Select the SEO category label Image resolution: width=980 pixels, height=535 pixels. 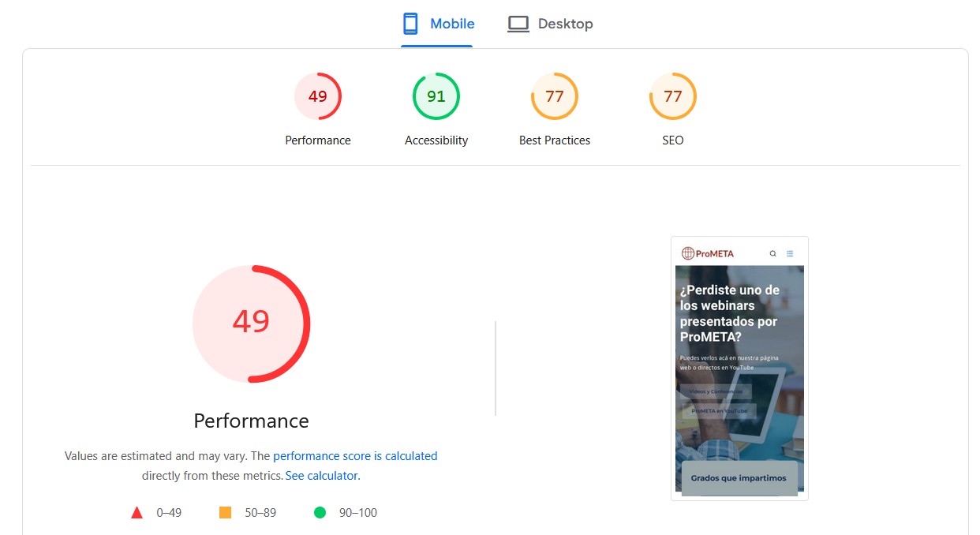coord(673,140)
